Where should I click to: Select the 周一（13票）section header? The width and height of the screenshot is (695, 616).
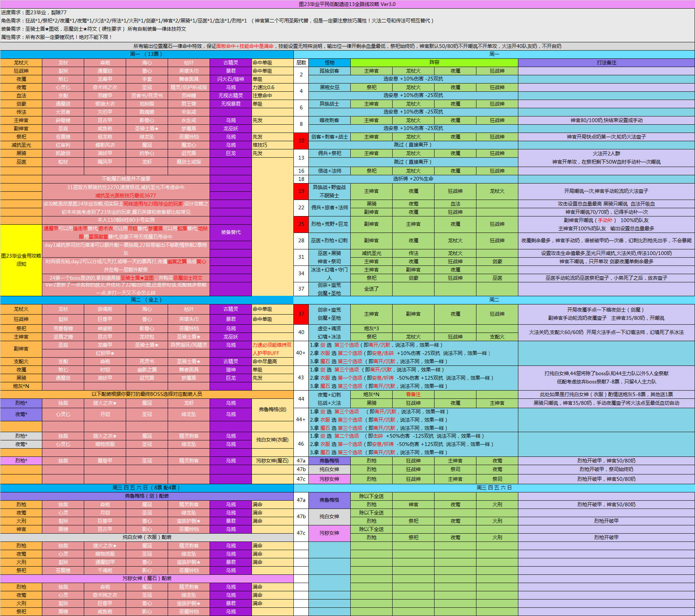[x=146, y=54]
